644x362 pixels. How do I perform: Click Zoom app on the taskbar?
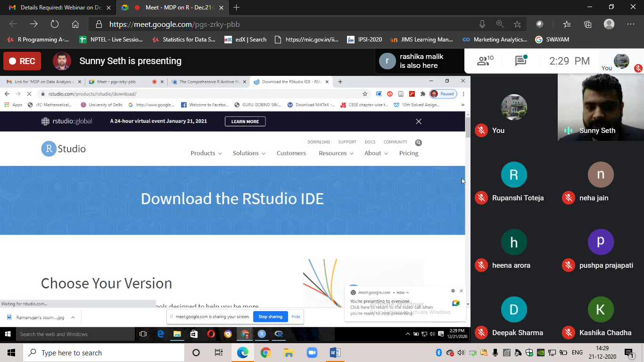[x=312, y=353]
